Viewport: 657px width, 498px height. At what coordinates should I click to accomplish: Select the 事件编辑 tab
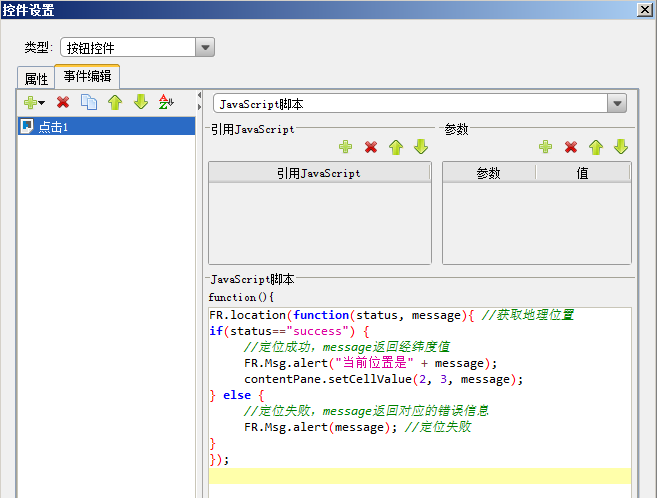coord(87,76)
